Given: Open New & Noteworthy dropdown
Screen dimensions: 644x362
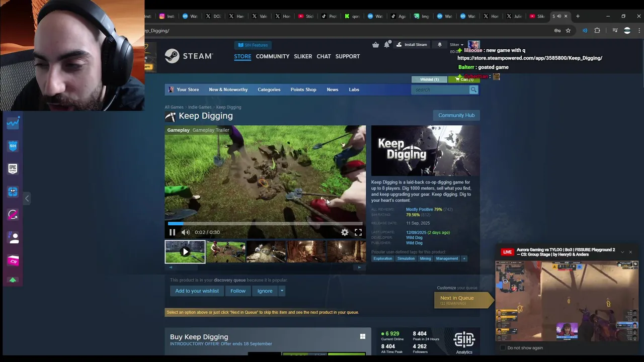Looking at the screenshot, I should 228,89.
